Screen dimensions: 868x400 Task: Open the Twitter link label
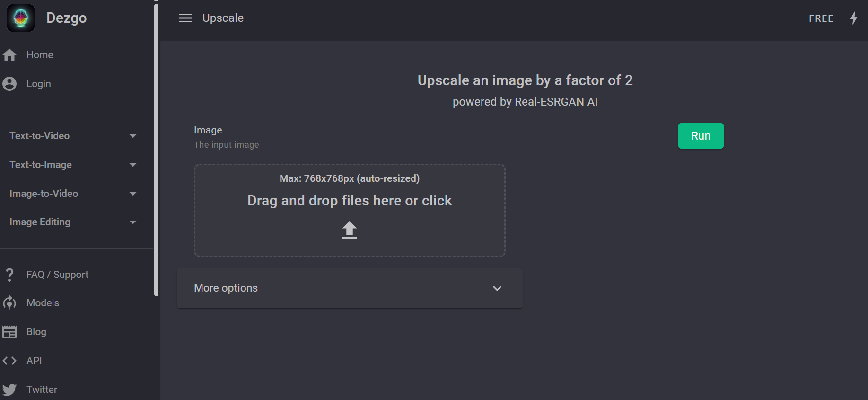(42, 390)
